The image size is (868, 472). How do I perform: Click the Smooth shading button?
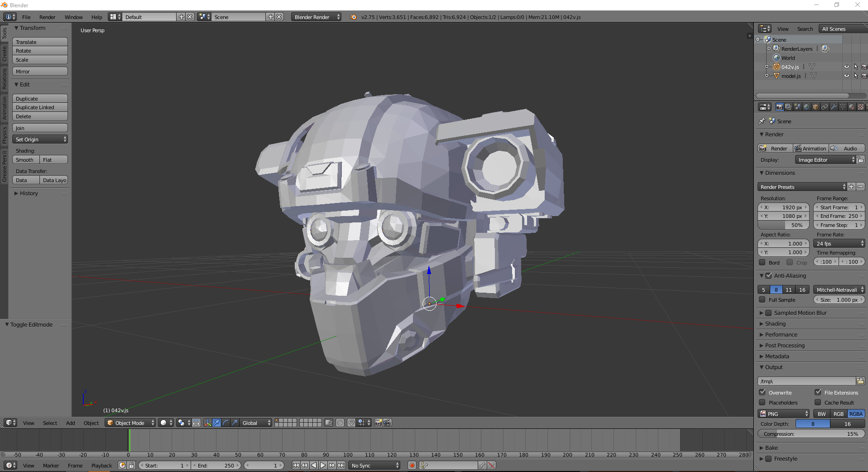tap(25, 159)
